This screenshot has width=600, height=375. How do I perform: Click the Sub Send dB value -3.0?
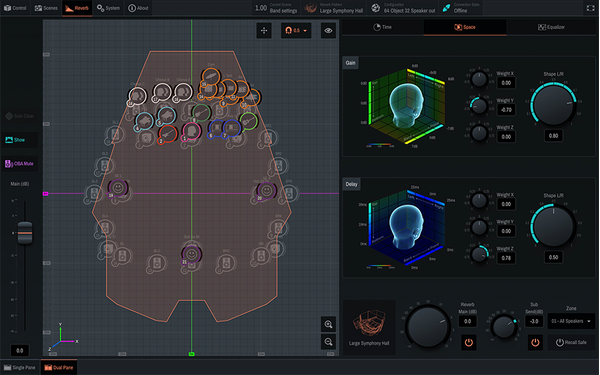tap(534, 321)
